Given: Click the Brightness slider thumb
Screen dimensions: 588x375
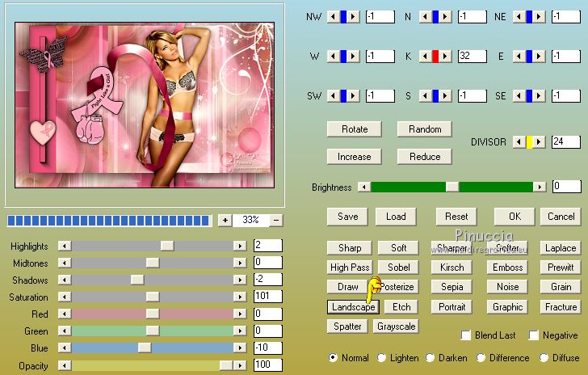Looking at the screenshot, I should [x=452, y=187].
